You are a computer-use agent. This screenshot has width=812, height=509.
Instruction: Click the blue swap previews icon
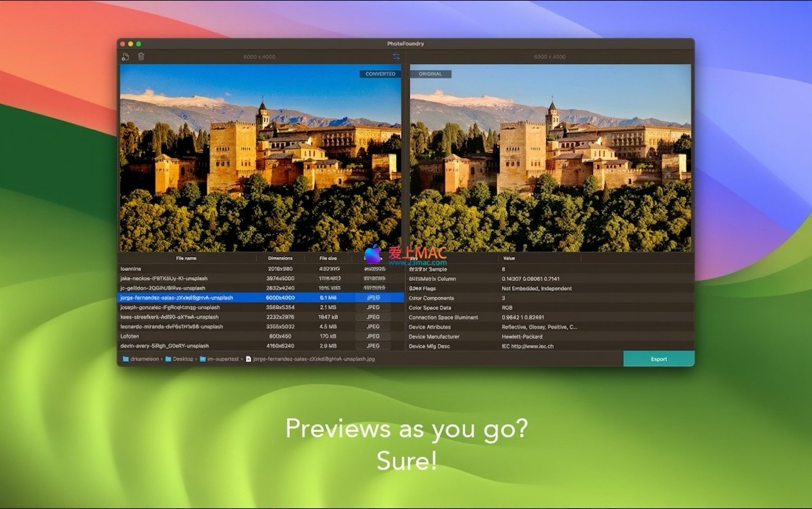pos(396,57)
